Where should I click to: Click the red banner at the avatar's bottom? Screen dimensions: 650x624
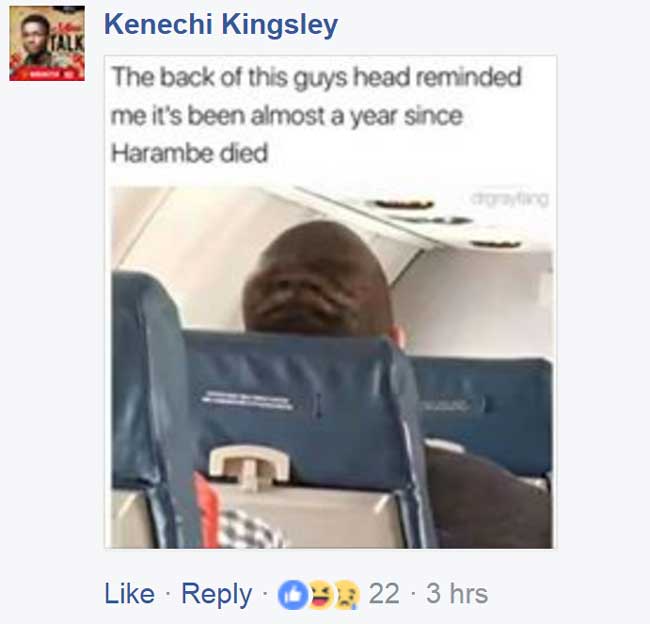coord(47,75)
